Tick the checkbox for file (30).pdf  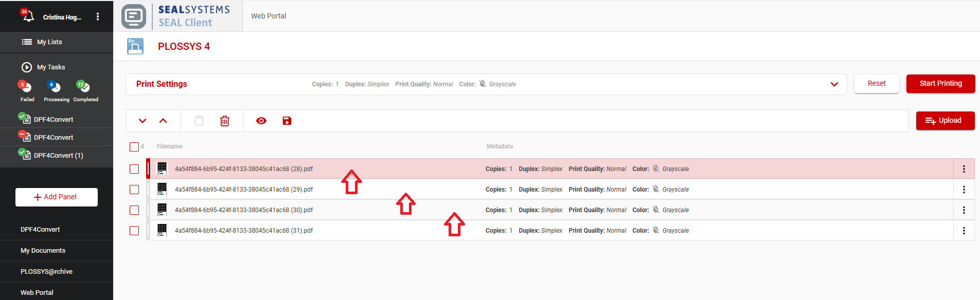[x=134, y=210]
